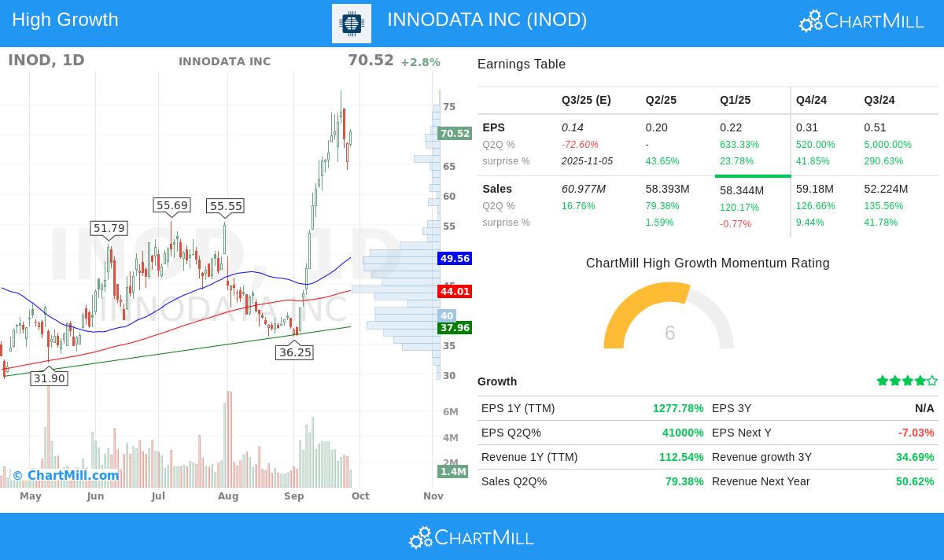Click the Growth section heading
Viewport: 944px width, 560px height.
tap(497, 381)
